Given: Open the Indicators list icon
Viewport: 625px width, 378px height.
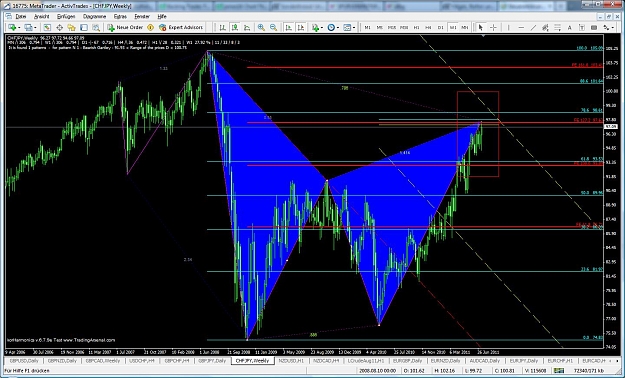Looking at the screenshot, I should [315, 28].
